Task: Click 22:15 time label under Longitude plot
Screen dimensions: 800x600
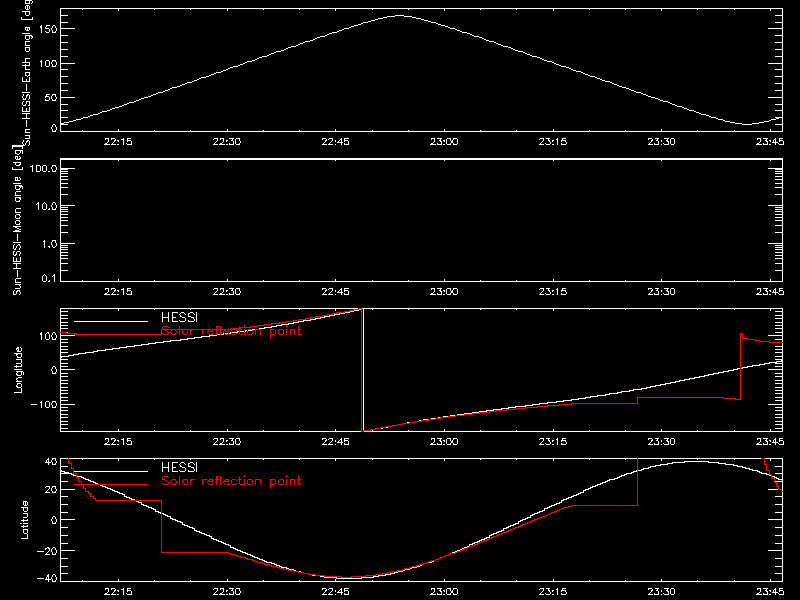Action: (118, 442)
